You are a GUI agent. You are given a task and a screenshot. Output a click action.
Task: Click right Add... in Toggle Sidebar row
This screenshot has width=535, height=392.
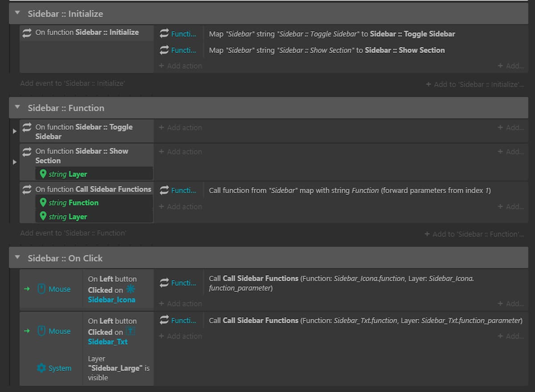511,128
